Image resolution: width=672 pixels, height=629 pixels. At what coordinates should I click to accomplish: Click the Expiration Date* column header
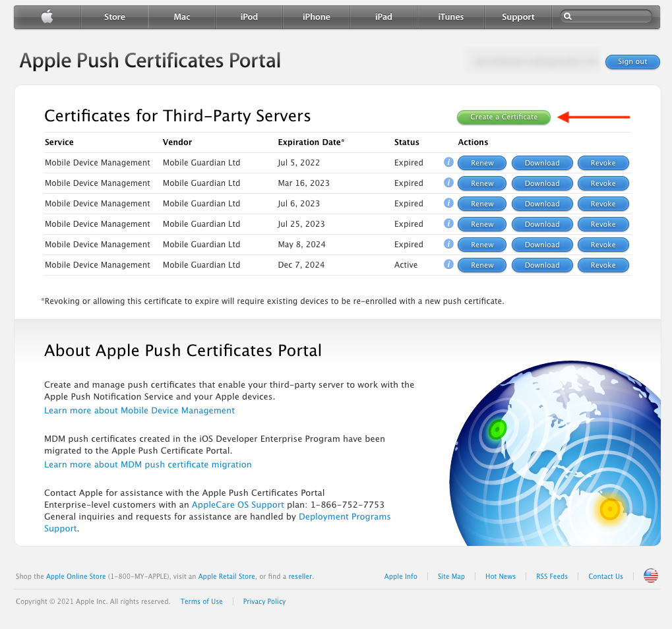(311, 142)
